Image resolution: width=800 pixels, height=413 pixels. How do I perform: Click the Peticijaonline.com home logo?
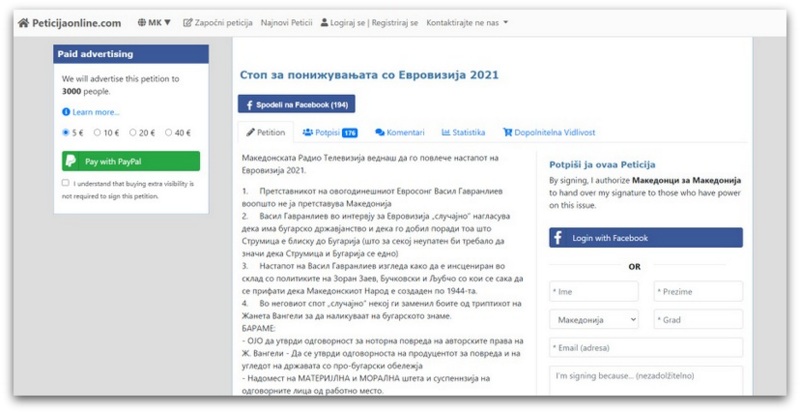(x=69, y=22)
